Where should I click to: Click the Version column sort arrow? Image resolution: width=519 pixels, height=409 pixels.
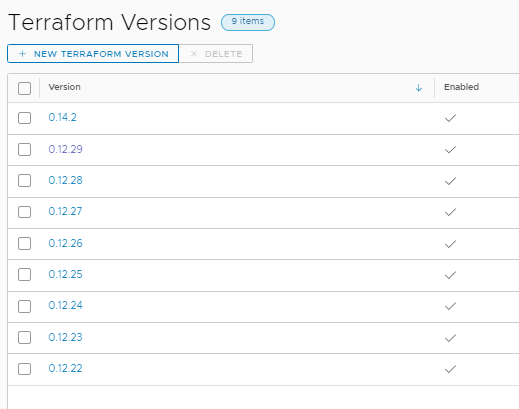coord(419,88)
